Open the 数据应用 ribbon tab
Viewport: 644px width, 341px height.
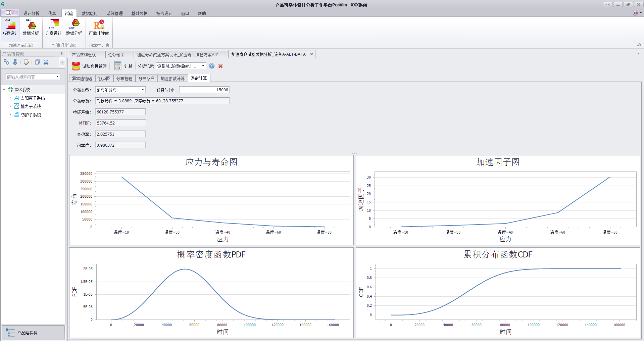tap(90, 13)
